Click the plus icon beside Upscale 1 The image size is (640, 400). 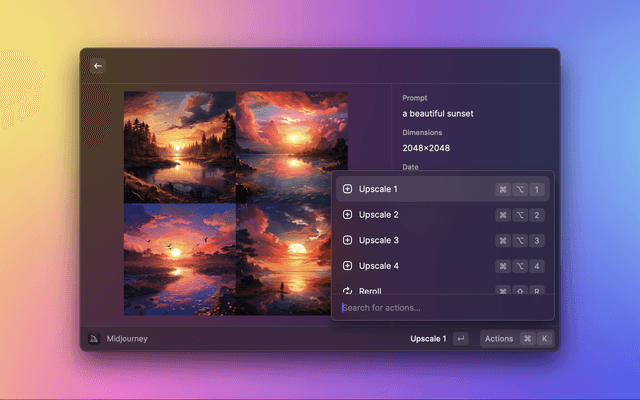click(x=347, y=189)
